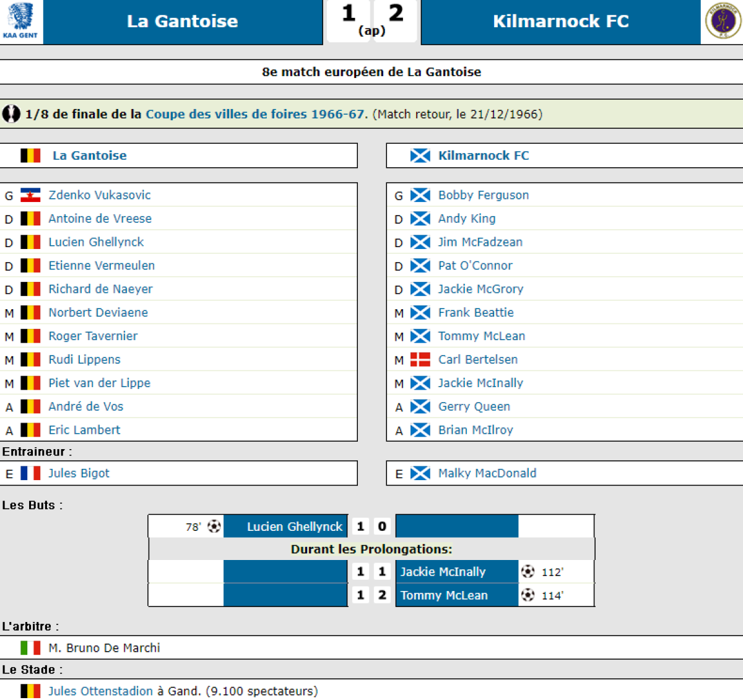Open the Kilmarnock FC team link
The width and height of the screenshot is (743, 700).
click(483, 155)
